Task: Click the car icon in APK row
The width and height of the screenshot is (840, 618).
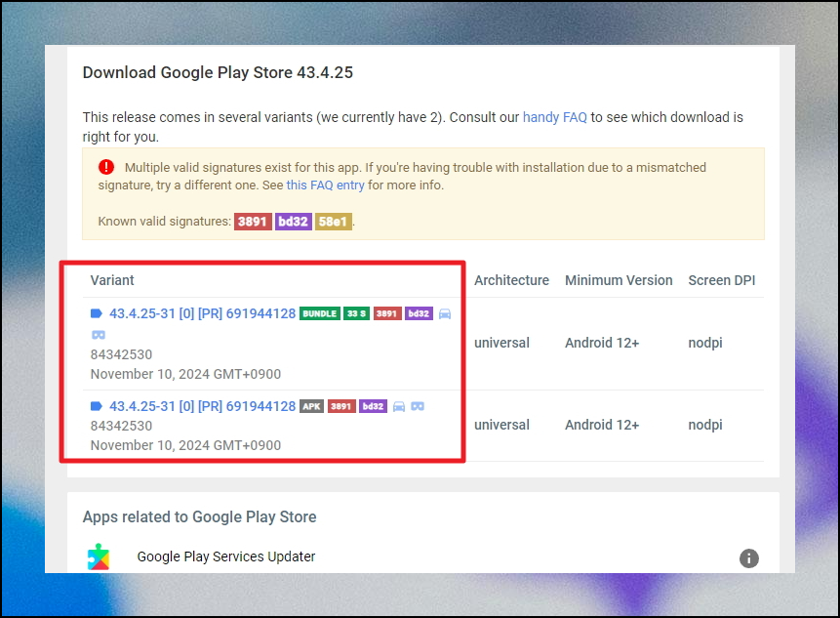Action: (x=399, y=406)
